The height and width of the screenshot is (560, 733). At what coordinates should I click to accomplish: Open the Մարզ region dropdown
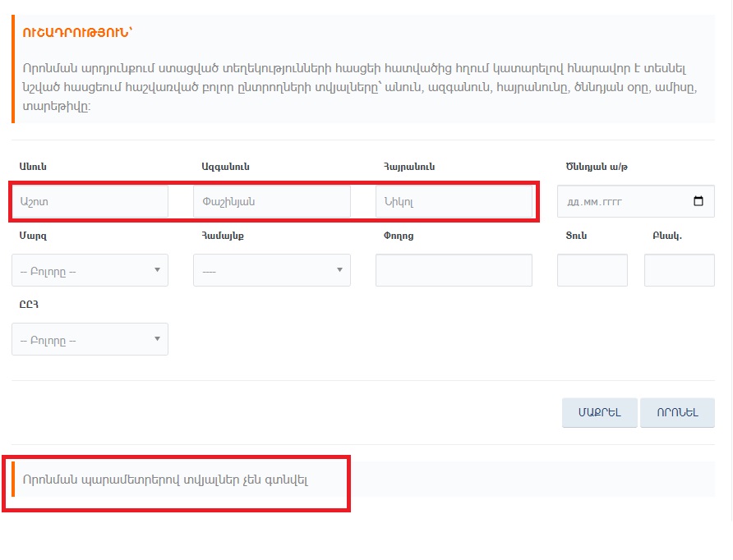coord(90,270)
